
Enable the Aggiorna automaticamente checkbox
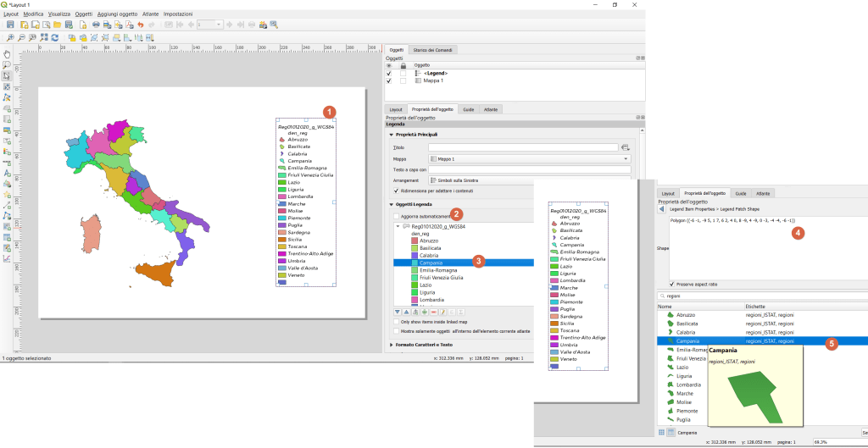397,216
